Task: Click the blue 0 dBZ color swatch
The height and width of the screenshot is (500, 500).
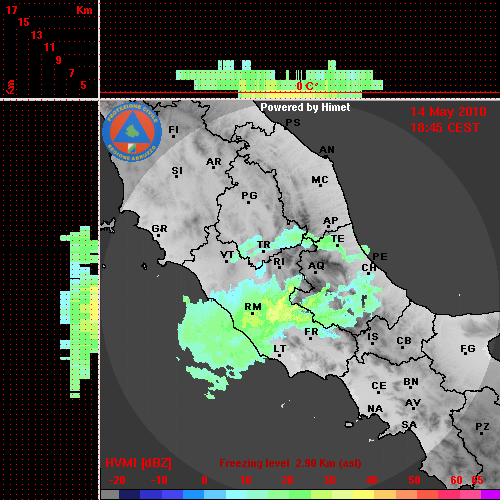Action: tap(193, 494)
